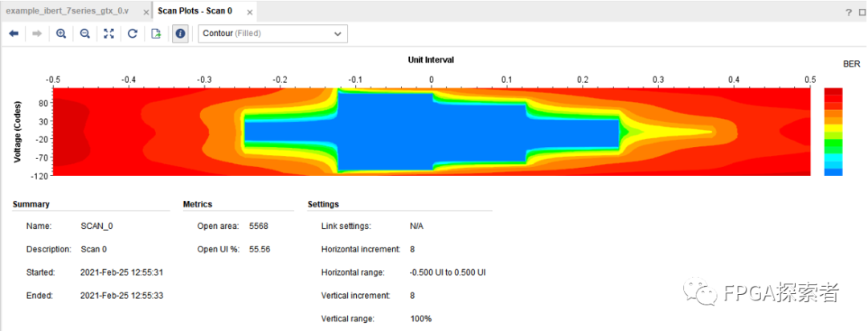Click the Metrics section heading
This screenshot has height=331, width=868.
198,204
